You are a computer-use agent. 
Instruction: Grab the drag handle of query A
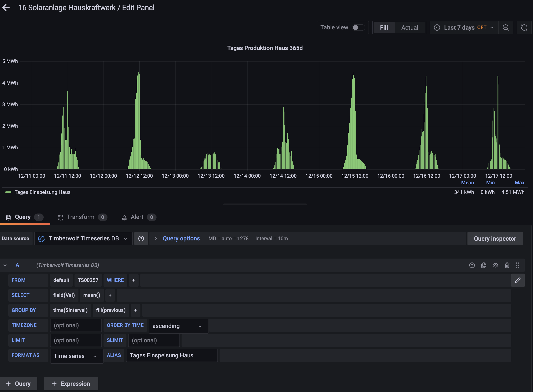518,265
